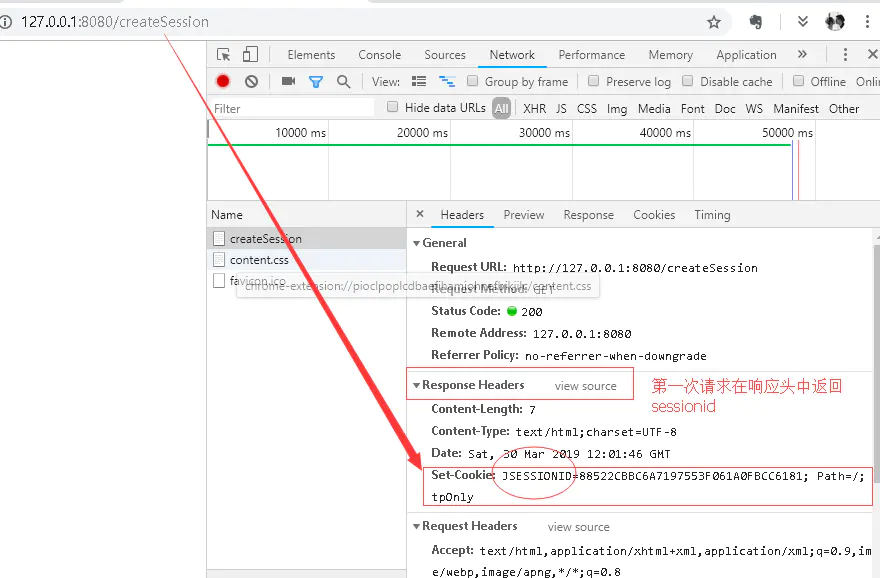The image size is (880, 578).
Task: Filter requests by WS
Action: [x=754, y=109]
